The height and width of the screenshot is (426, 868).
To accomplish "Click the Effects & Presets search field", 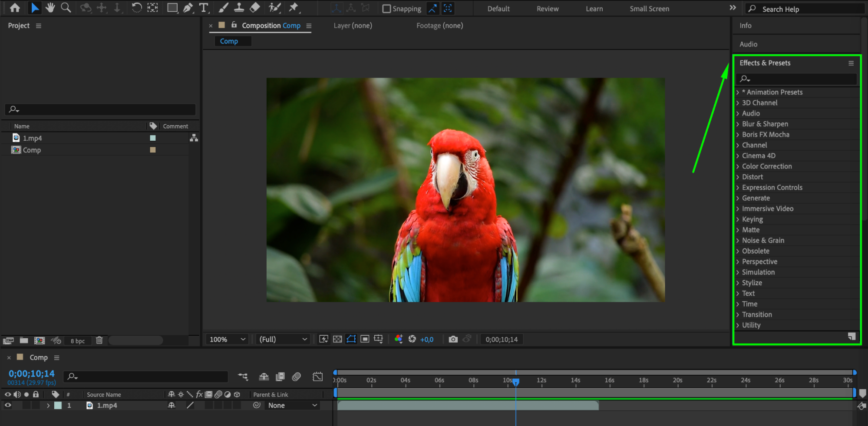I will pyautogui.click(x=799, y=79).
